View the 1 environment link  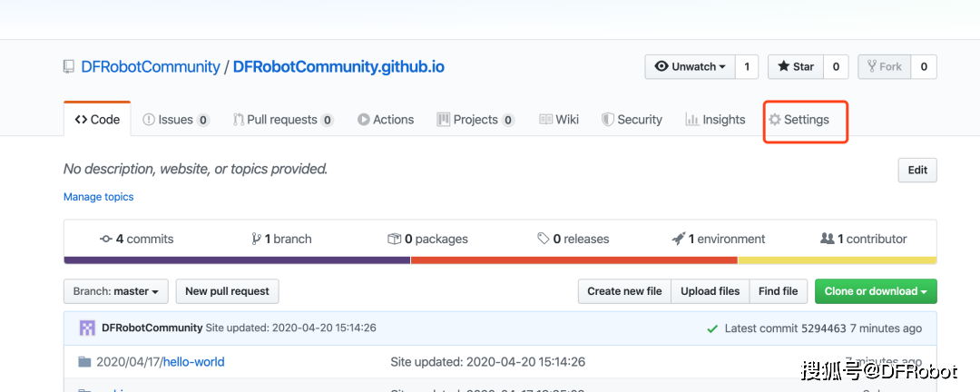coord(719,239)
